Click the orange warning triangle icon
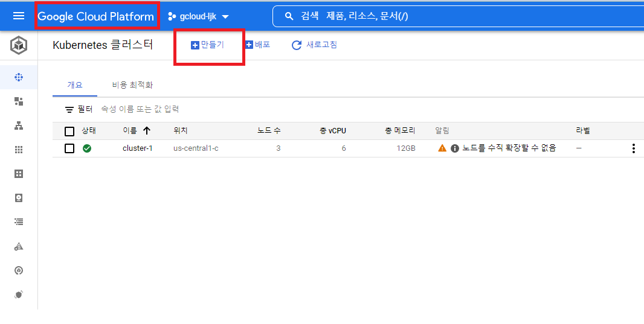Image resolution: width=644 pixels, height=324 pixels. [x=442, y=148]
